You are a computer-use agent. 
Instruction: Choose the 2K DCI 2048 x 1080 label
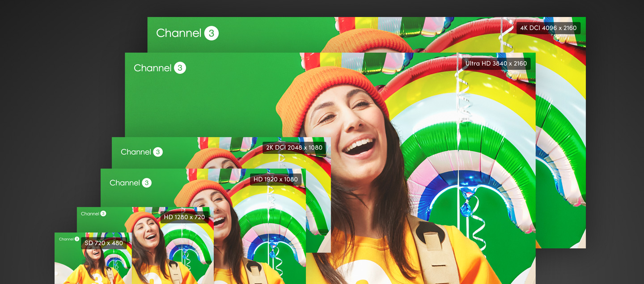click(294, 148)
